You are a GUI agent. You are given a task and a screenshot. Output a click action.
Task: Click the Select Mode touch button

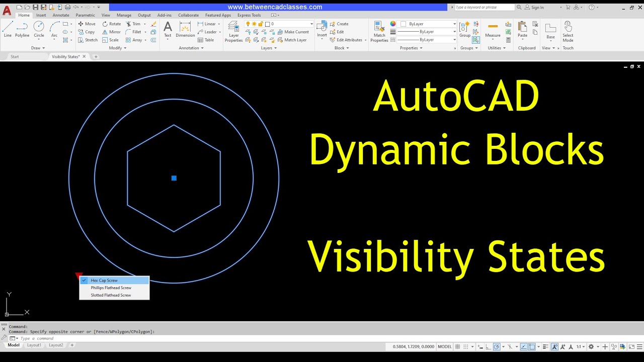(568, 32)
